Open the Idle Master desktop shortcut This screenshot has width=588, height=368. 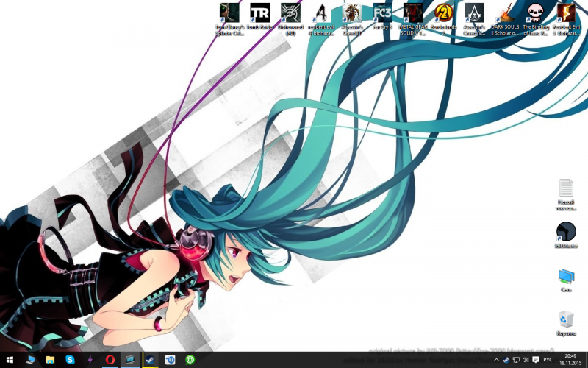coord(566,235)
